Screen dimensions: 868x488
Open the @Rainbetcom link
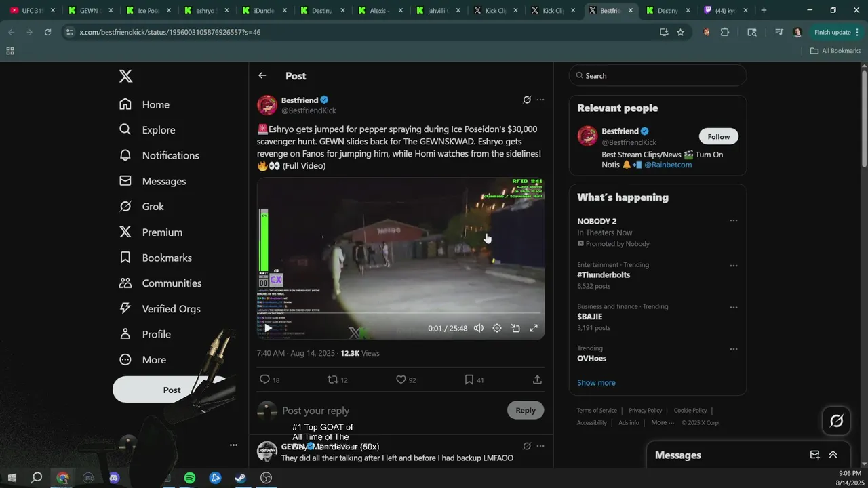click(668, 165)
